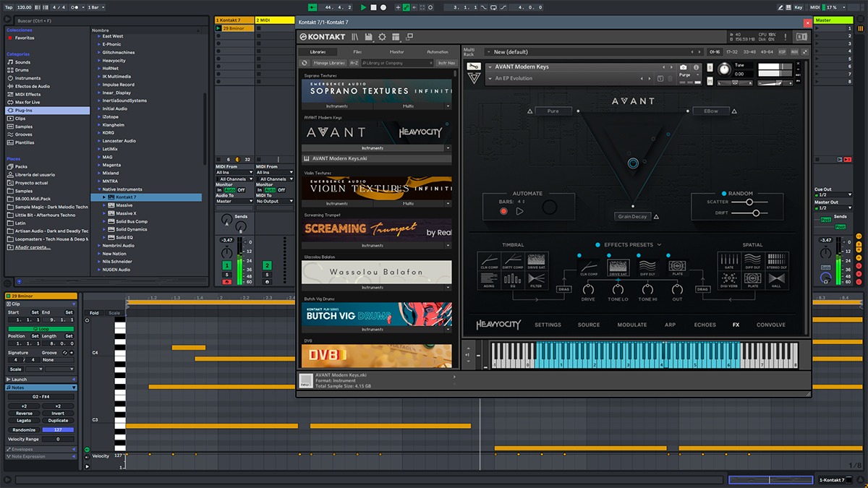Click the snapshot camera icon

683,67
